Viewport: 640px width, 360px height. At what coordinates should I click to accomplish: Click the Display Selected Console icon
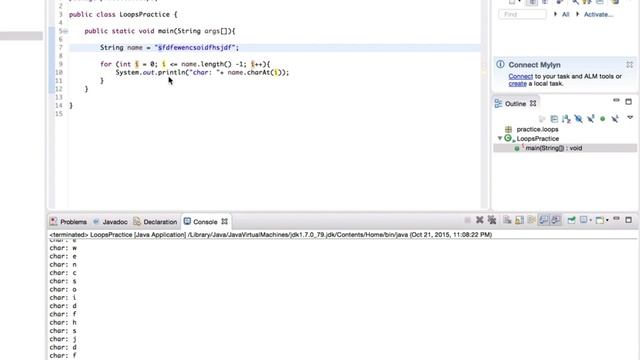tap(584, 220)
